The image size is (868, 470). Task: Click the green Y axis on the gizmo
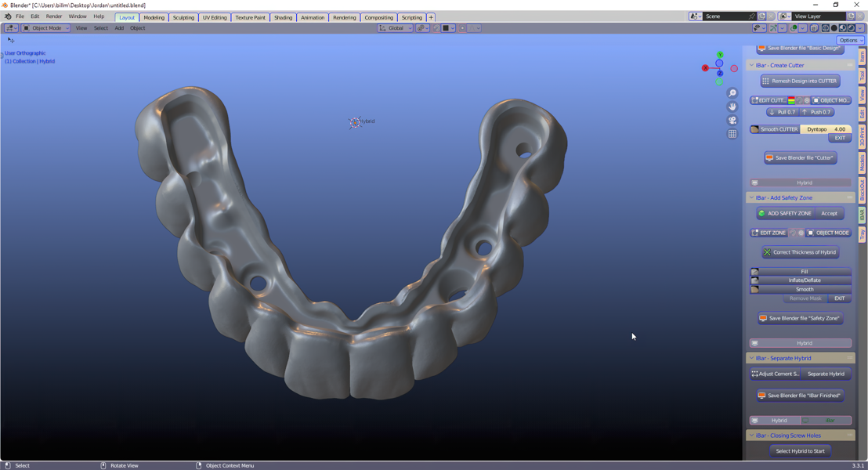coord(719,55)
